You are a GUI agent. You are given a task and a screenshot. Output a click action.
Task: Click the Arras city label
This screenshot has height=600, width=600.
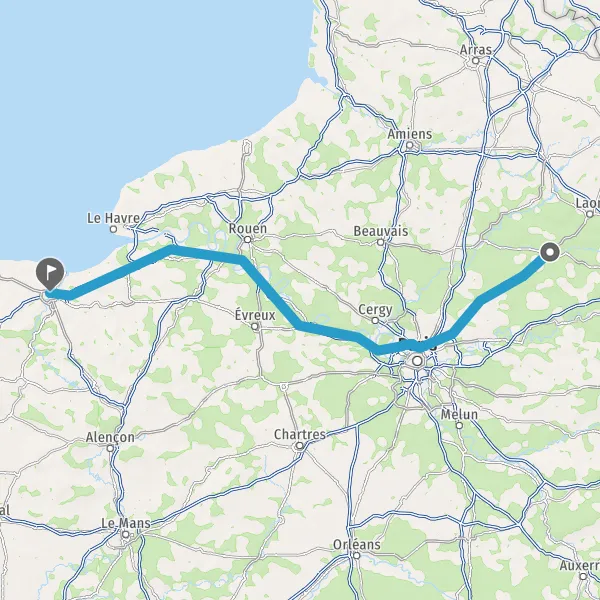point(476,50)
